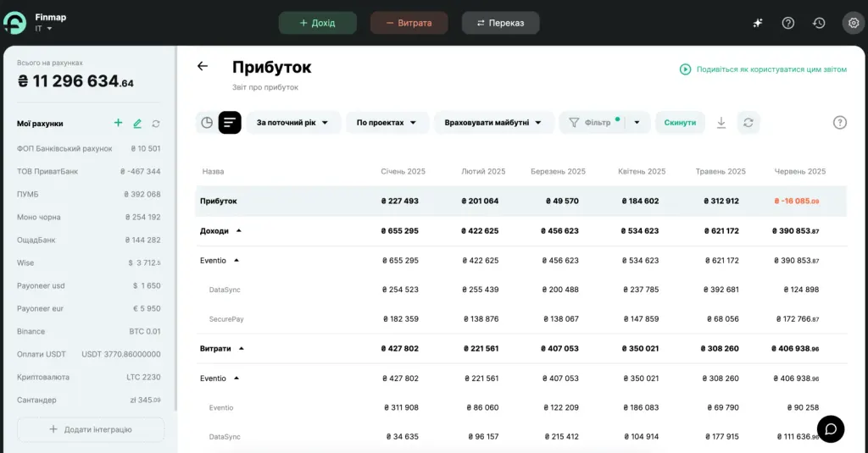Create a Переказ transfer

500,23
